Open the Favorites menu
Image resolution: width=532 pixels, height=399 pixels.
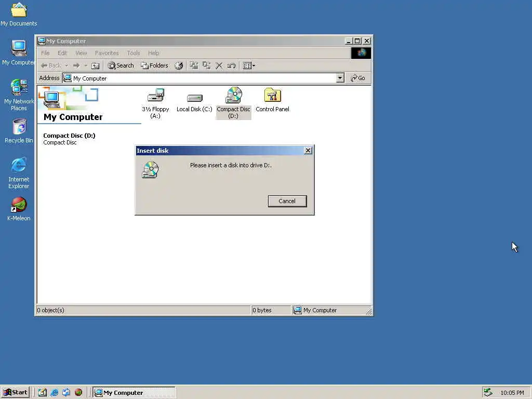tap(107, 53)
